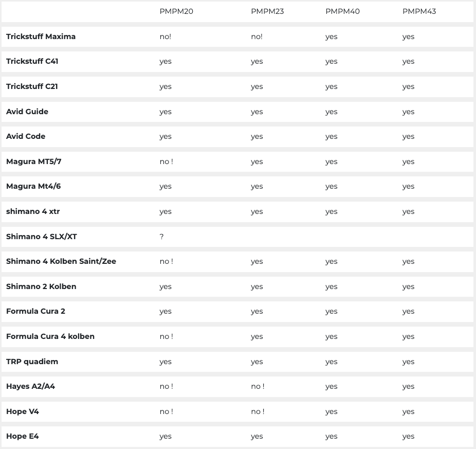Select the shimano 4 xtr row label

tap(33, 211)
